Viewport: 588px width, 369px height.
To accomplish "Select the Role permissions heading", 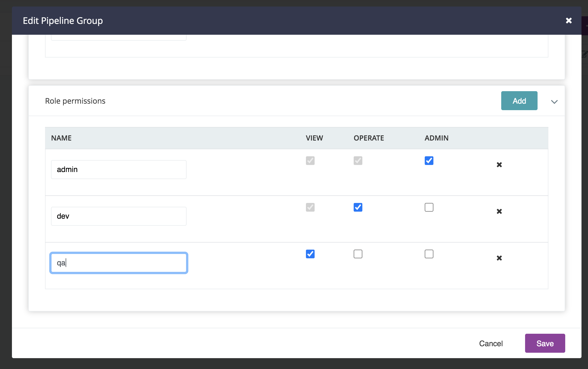I will (x=75, y=101).
